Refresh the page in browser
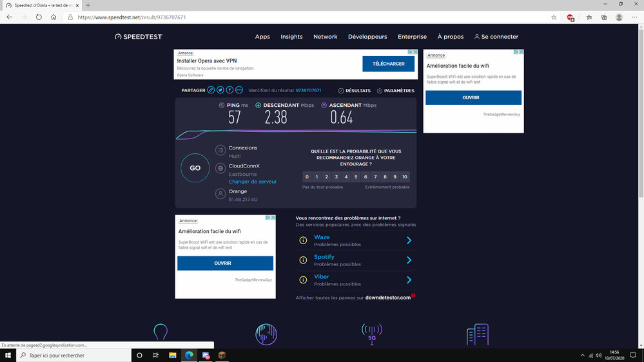The image size is (644, 362). pos(39,17)
